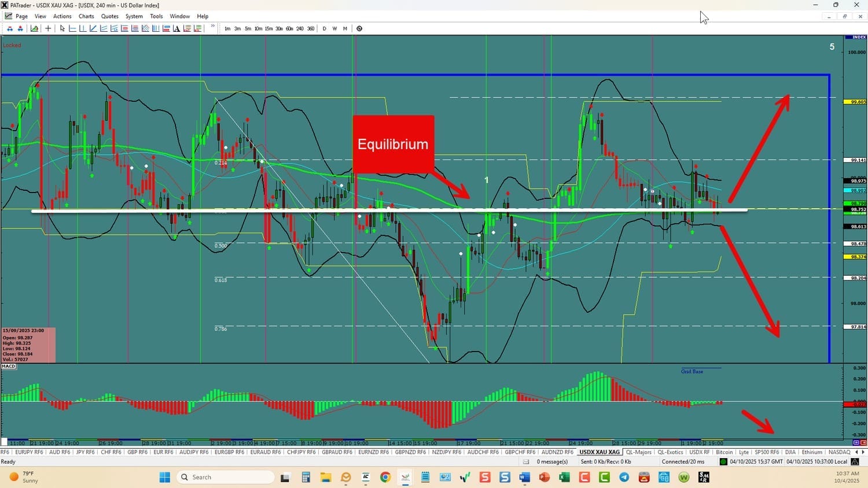The image size is (868, 488).
Task: Click the Locked label on the chart
Action: click(x=12, y=45)
